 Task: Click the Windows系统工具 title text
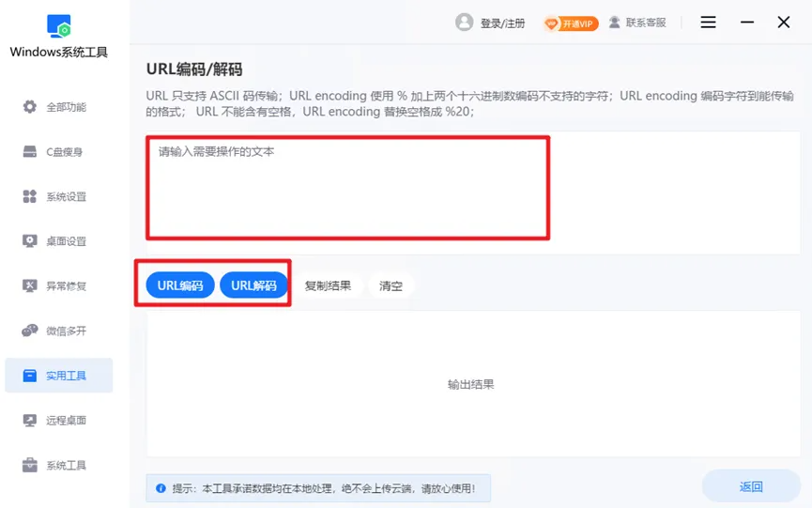[58, 53]
